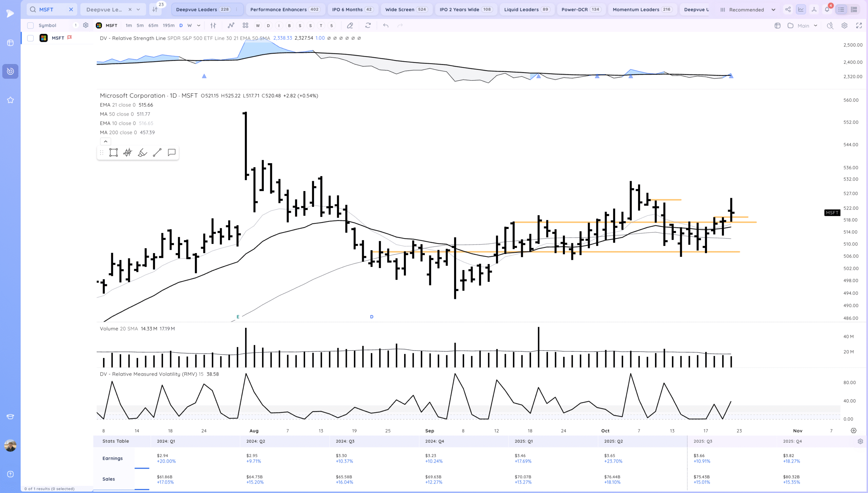
Task: Switch to list view layout toggle
Action: pos(841,10)
